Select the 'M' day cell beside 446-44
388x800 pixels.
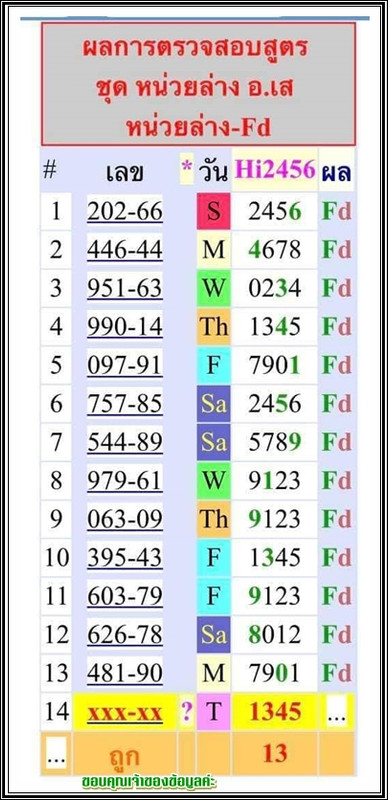(213, 250)
